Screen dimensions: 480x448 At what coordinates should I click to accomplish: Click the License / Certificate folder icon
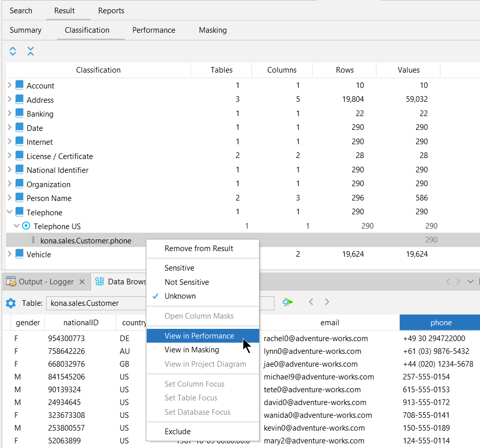19,155
